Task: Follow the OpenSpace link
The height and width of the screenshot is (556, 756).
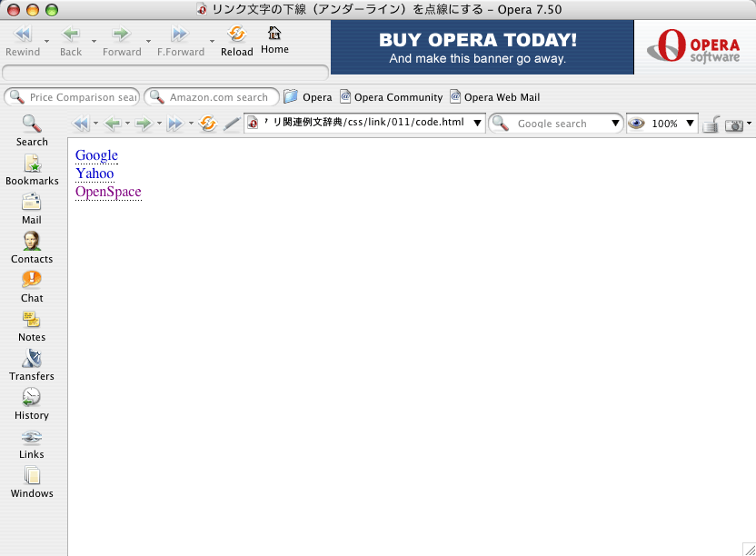Action: click(108, 192)
